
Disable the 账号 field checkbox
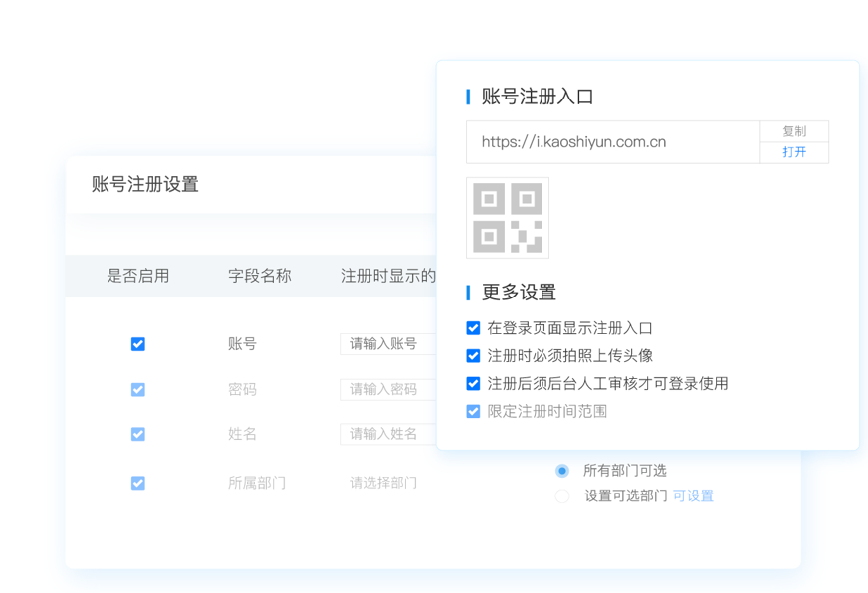coord(138,344)
